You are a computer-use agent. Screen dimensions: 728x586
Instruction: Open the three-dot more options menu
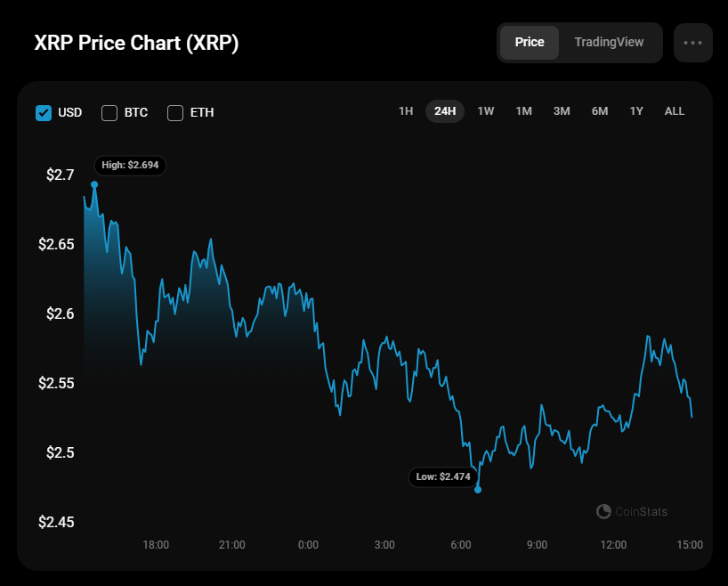tap(693, 43)
